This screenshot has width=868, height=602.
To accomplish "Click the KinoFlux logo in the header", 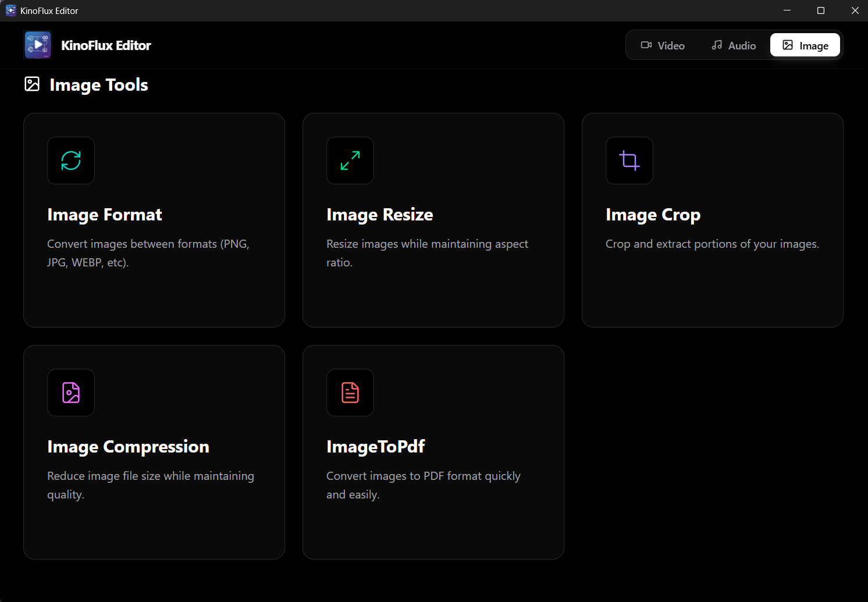I will tap(38, 45).
